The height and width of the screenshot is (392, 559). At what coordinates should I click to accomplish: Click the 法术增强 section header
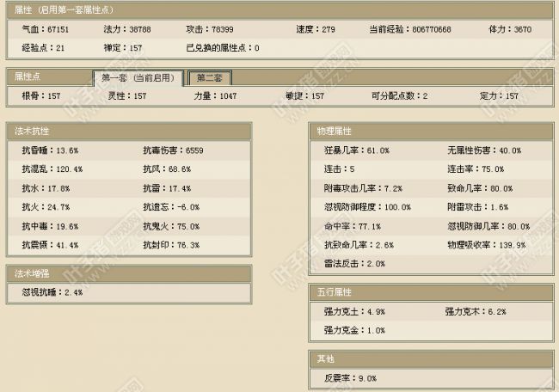[x=32, y=273]
